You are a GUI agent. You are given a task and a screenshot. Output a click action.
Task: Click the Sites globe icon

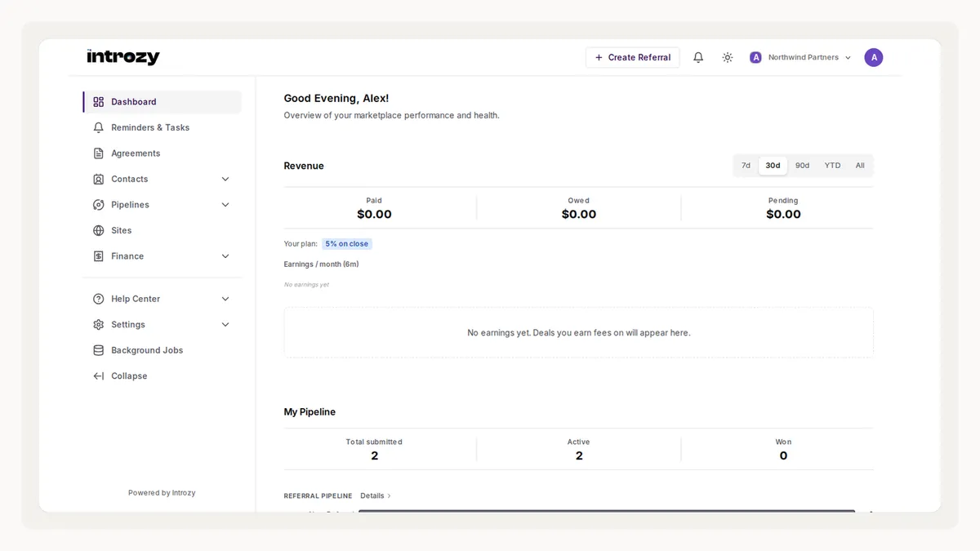[x=98, y=230]
